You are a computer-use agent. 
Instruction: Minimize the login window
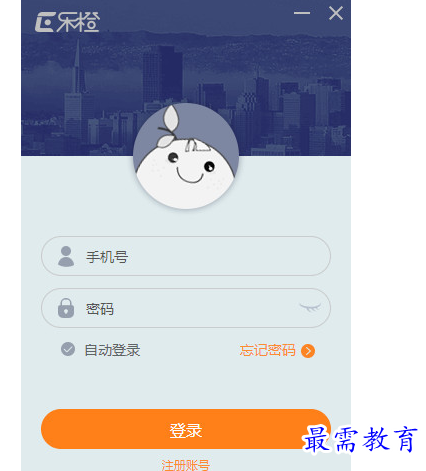pyautogui.click(x=302, y=13)
